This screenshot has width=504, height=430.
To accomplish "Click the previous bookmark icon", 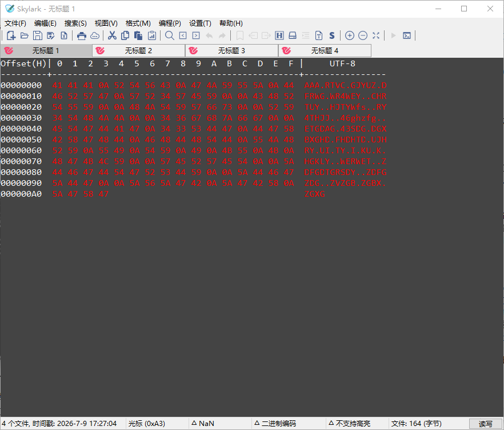I will click(253, 35).
